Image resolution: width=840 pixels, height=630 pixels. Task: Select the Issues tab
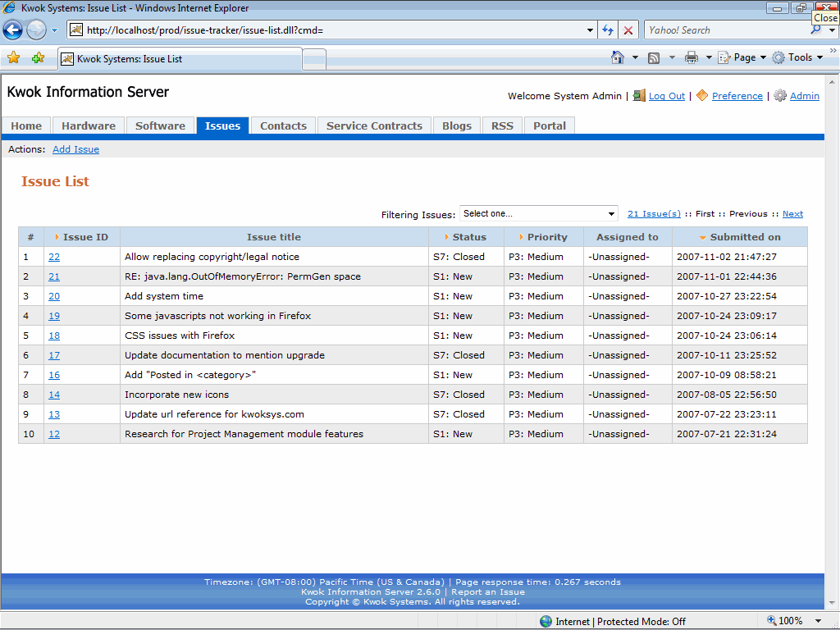pos(222,126)
